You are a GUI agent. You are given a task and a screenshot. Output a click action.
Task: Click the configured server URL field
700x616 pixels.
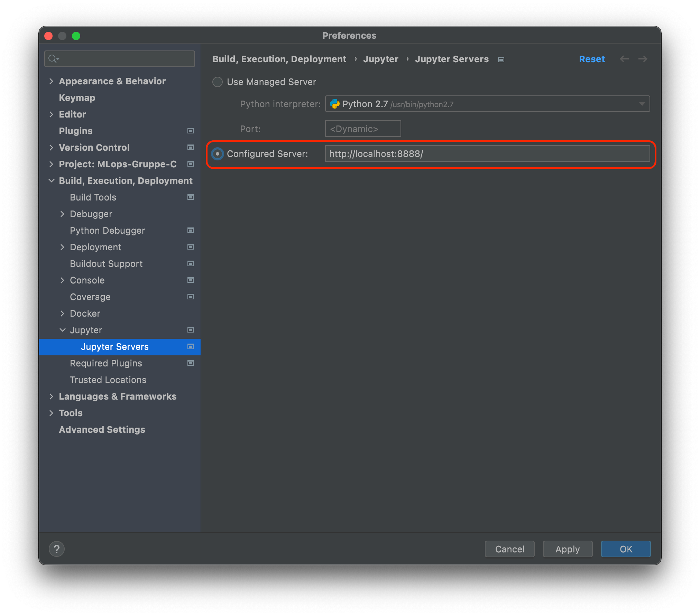[487, 154]
